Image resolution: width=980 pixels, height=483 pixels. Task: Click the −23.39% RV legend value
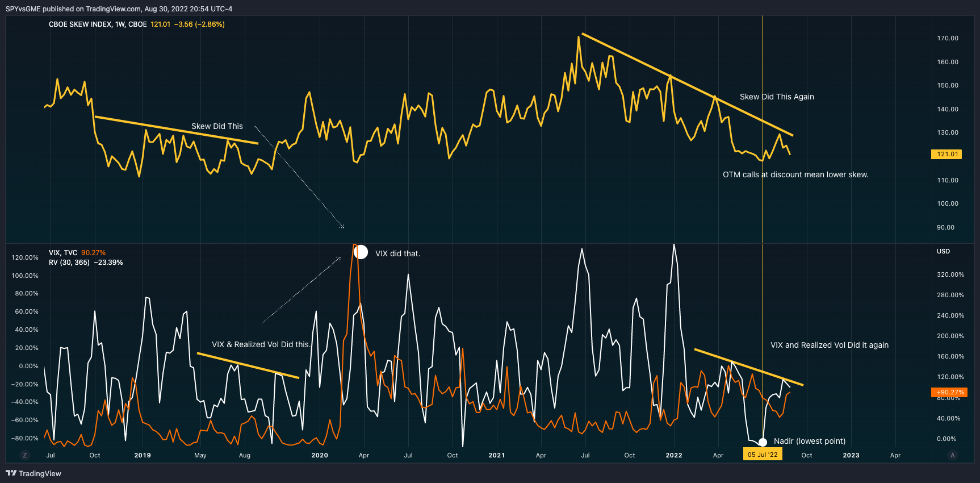(108, 263)
